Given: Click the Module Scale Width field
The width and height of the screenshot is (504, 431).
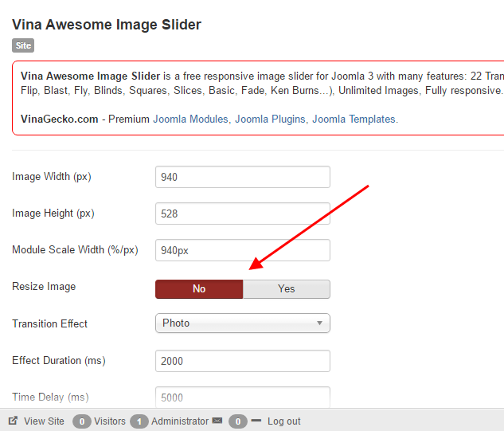Looking at the screenshot, I should click(242, 250).
